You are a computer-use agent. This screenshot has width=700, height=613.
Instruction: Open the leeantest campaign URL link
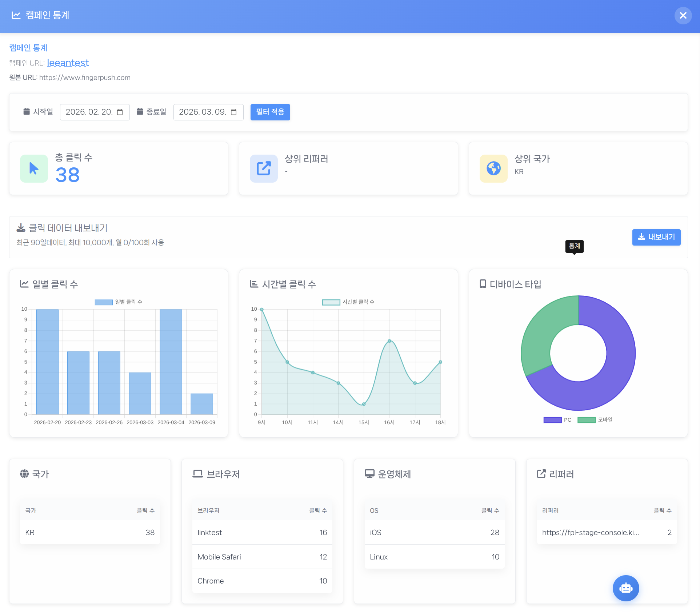(x=68, y=63)
